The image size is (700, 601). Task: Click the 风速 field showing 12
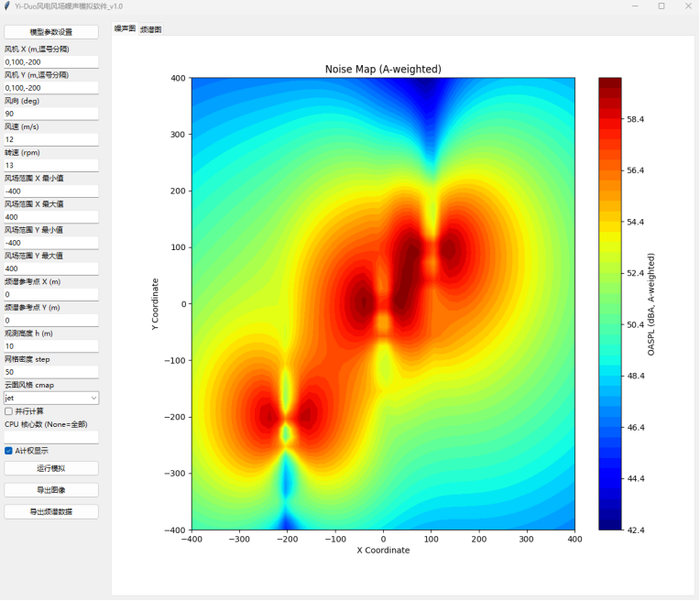[x=51, y=140]
